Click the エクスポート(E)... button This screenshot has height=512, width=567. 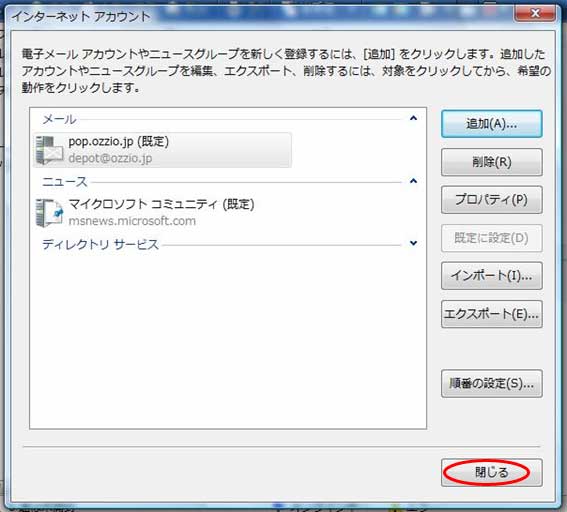coord(491,314)
